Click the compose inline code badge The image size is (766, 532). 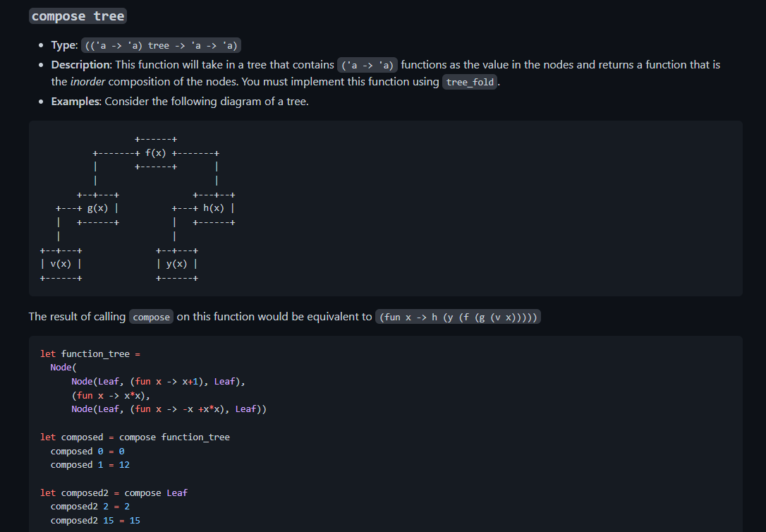pyautogui.click(x=151, y=316)
